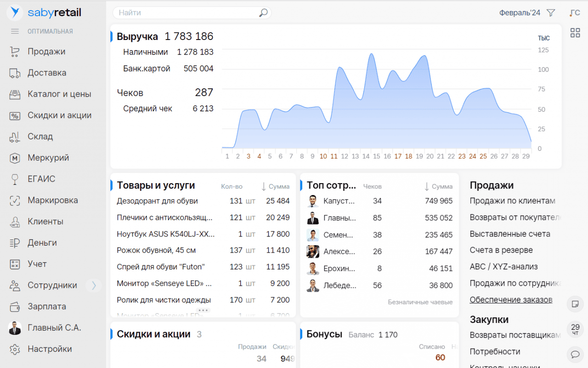Open the ЕГАИС wine glass icon
This screenshot has height=368, width=588.
[15, 179]
